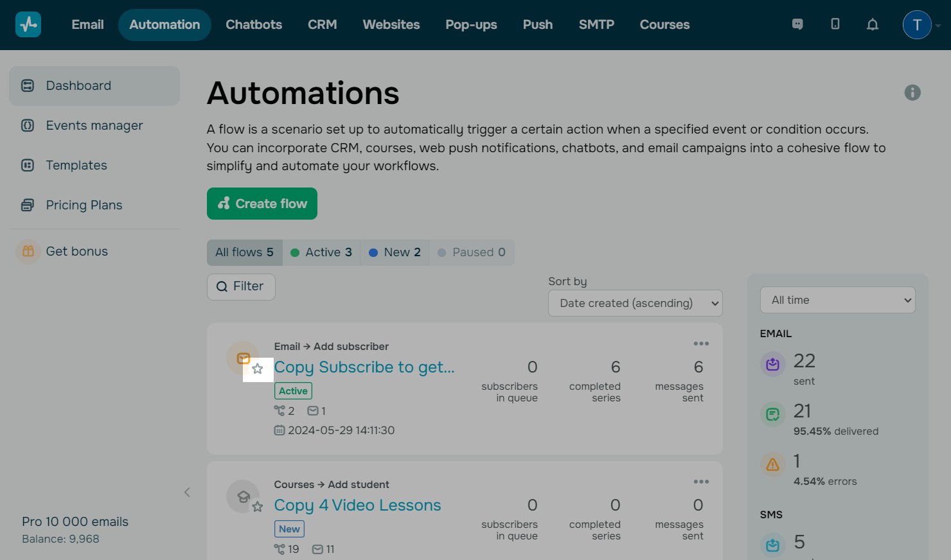951x560 pixels.
Task: Select the New flows filter tab
Action: [x=395, y=252]
